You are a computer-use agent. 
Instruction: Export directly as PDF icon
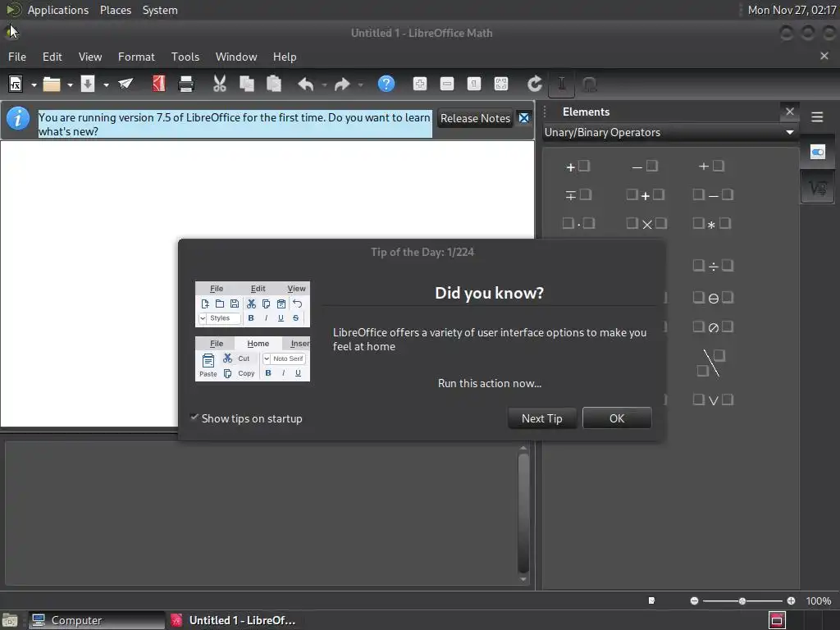(x=158, y=84)
